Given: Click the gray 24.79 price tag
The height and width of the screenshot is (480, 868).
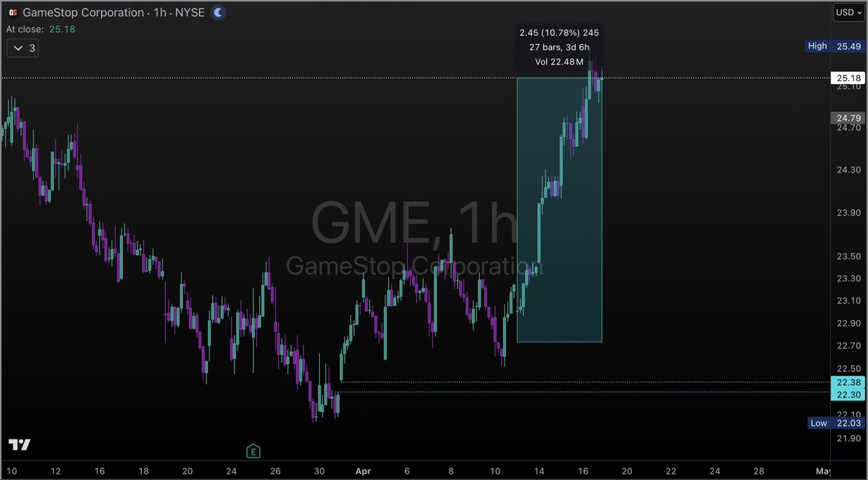Looking at the screenshot, I should click(848, 118).
